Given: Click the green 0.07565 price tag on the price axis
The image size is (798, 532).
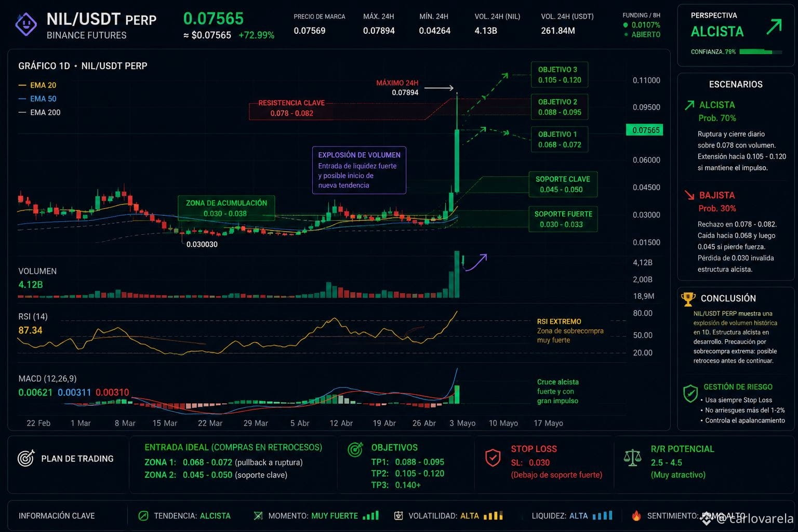Looking at the screenshot, I should pyautogui.click(x=645, y=130).
